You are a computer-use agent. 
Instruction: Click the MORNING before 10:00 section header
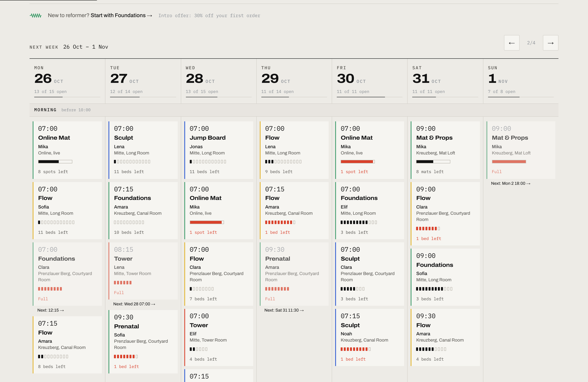click(x=294, y=110)
